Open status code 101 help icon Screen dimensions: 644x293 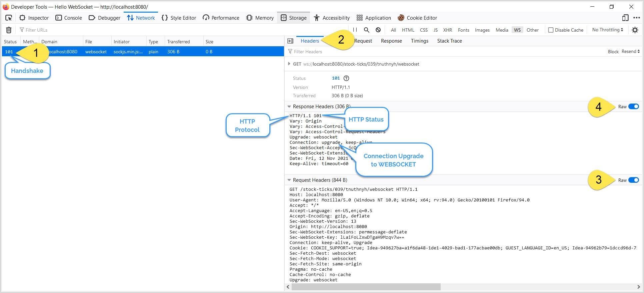point(346,78)
